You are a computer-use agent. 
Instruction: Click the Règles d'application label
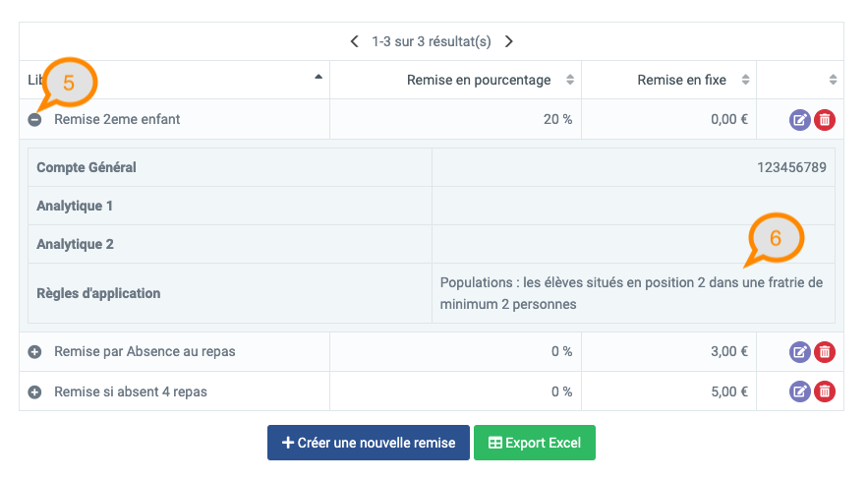click(x=98, y=293)
